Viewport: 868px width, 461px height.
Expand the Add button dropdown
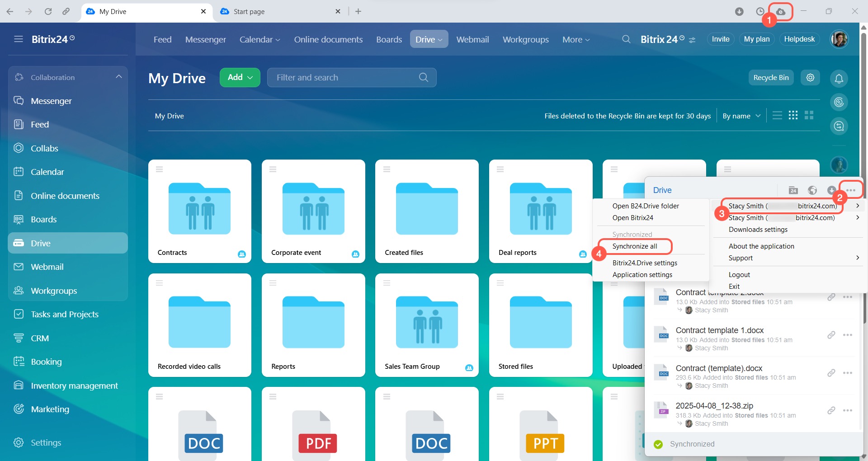click(240, 78)
